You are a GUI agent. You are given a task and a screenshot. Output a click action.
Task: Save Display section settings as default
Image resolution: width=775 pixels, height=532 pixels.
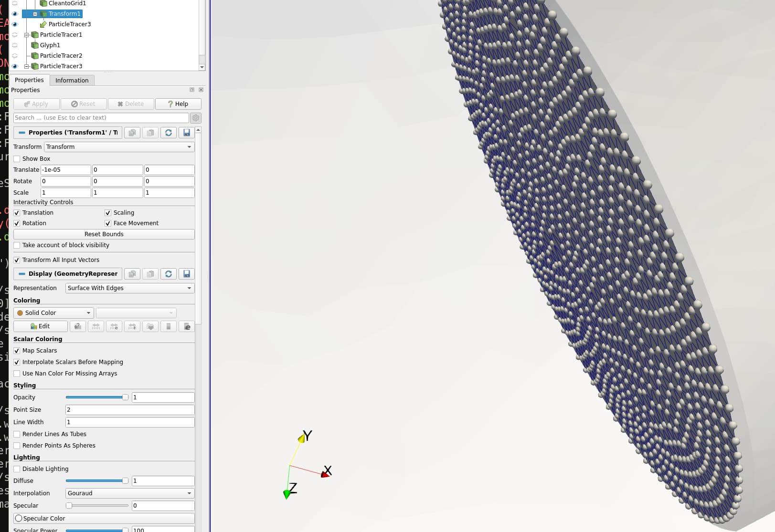(187, 274)
